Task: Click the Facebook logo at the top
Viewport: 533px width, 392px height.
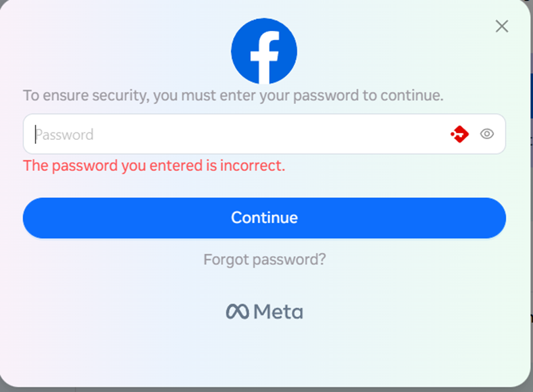Action: (x=264, y=51)
